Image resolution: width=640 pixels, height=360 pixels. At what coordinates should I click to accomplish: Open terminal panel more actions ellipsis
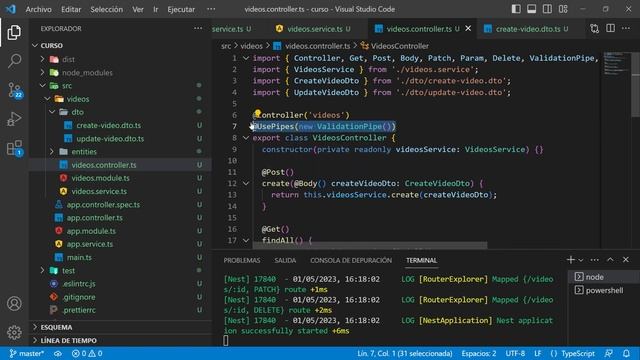click(x=595, y=260)
